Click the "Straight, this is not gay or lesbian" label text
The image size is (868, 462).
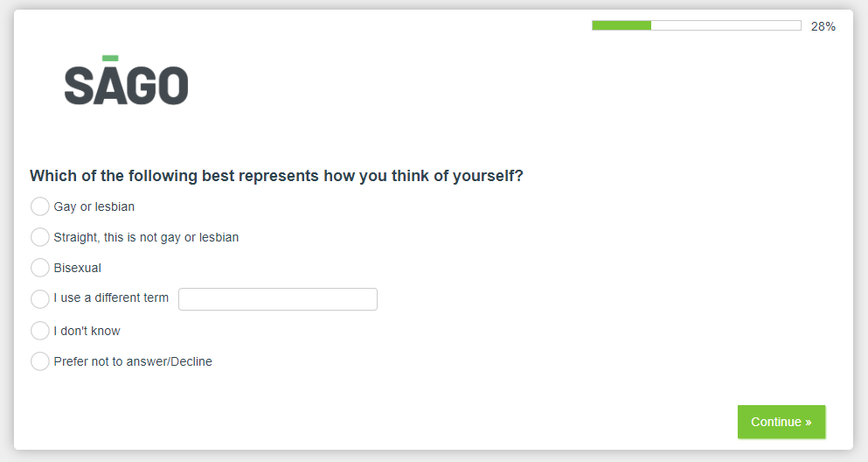pos(146,237)
